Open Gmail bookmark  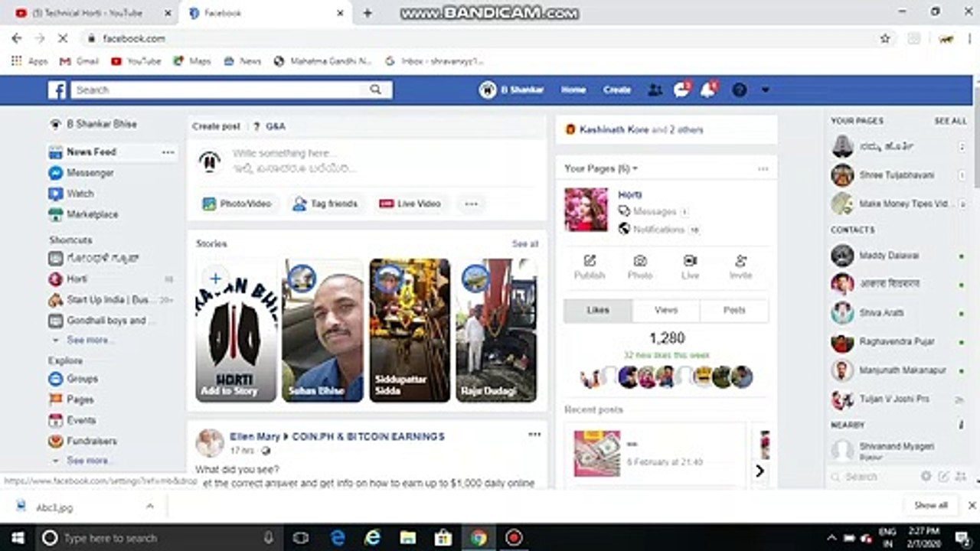coord(79,61)
